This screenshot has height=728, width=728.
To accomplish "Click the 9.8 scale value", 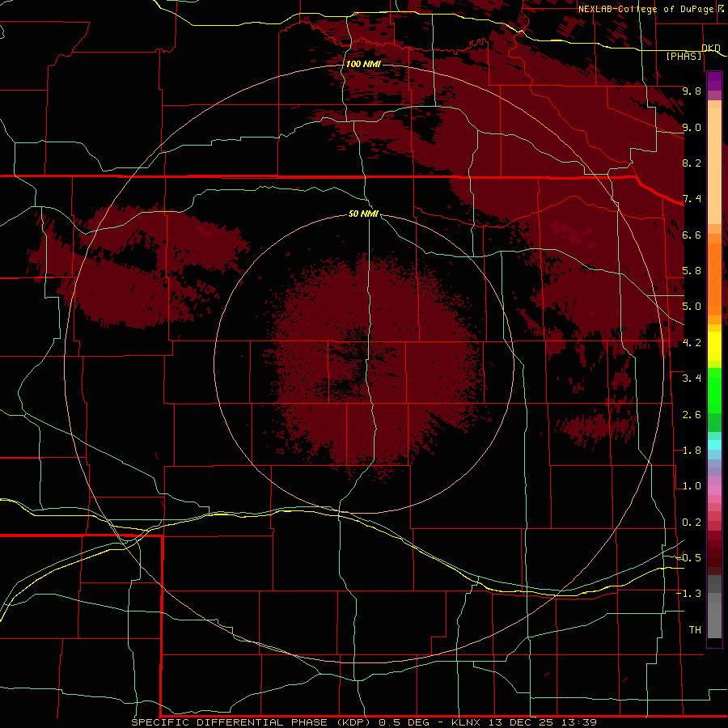I will click(x=692, y=91).
